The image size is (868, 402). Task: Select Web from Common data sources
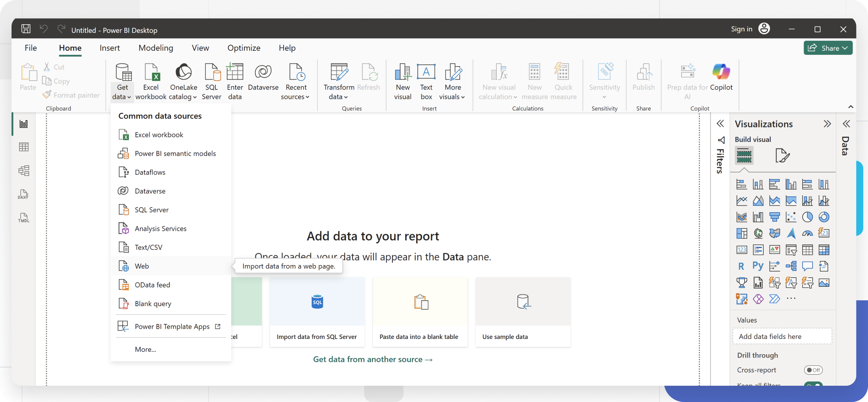click(x=141, y=266)
